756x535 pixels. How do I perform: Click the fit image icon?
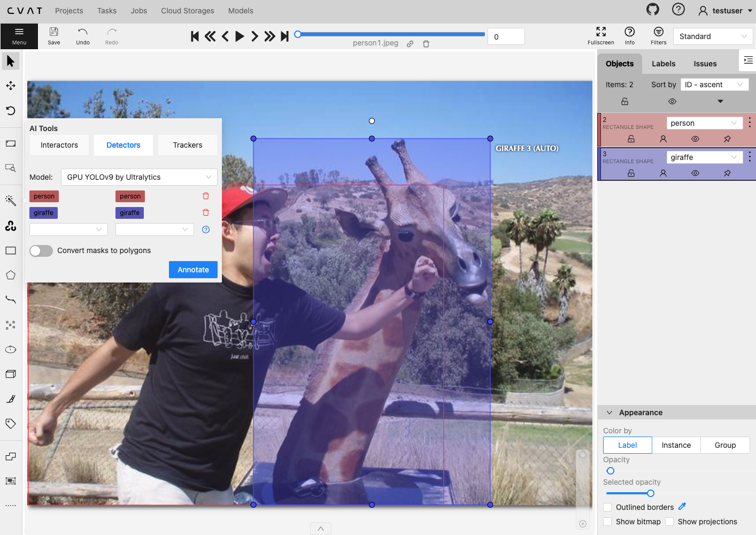tap(11, 143)
